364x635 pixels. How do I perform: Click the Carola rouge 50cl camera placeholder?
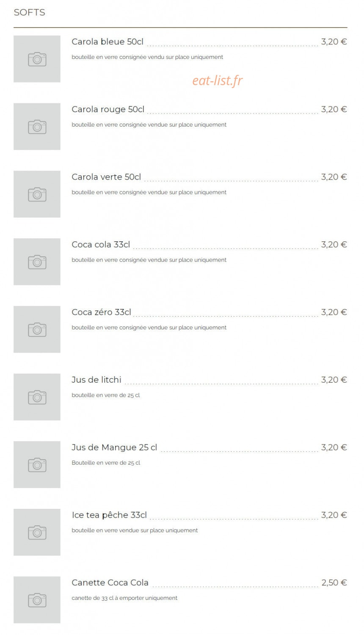point(37,127)
